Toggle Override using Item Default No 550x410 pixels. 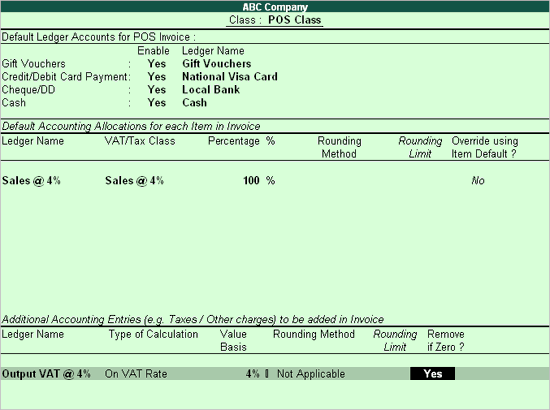(478, 180)
